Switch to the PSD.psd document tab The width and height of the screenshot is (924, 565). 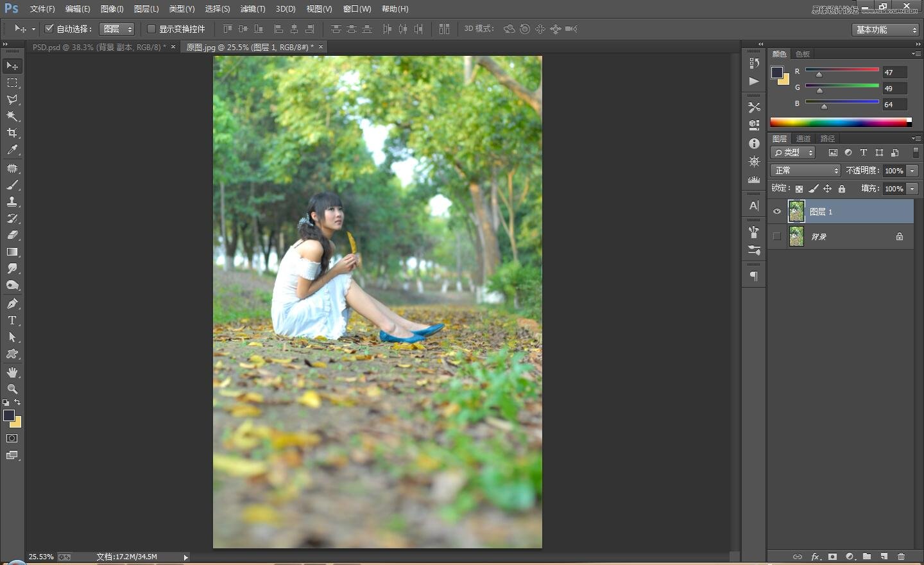coord(99,47)
